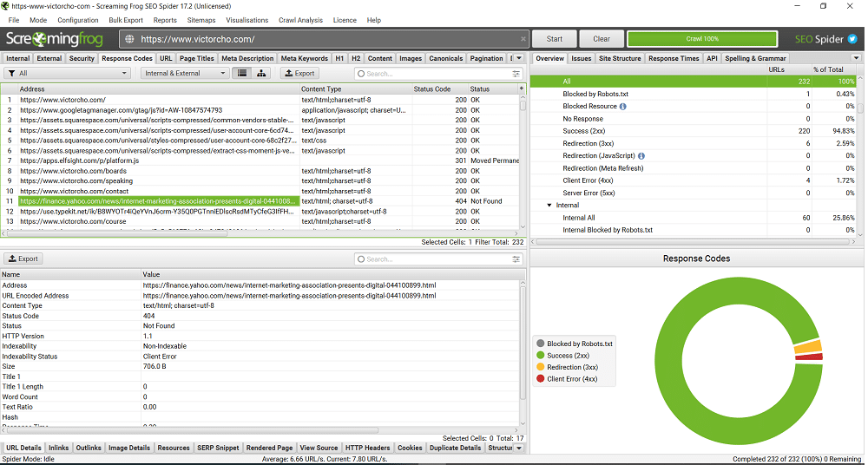This screenshot has width=868, height=465.
Task: Click the Crawl 100% progress bar
Action: click(702, 39)
